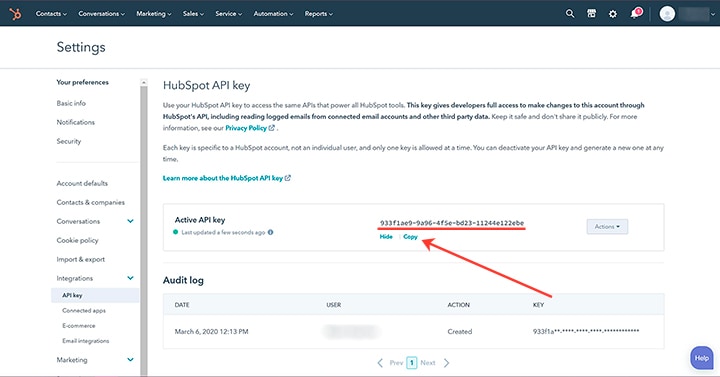Image resolution: width=720 pixels, height=377 pixels.
Task: Select page 1 in the pagination
Action: point(412,363)
